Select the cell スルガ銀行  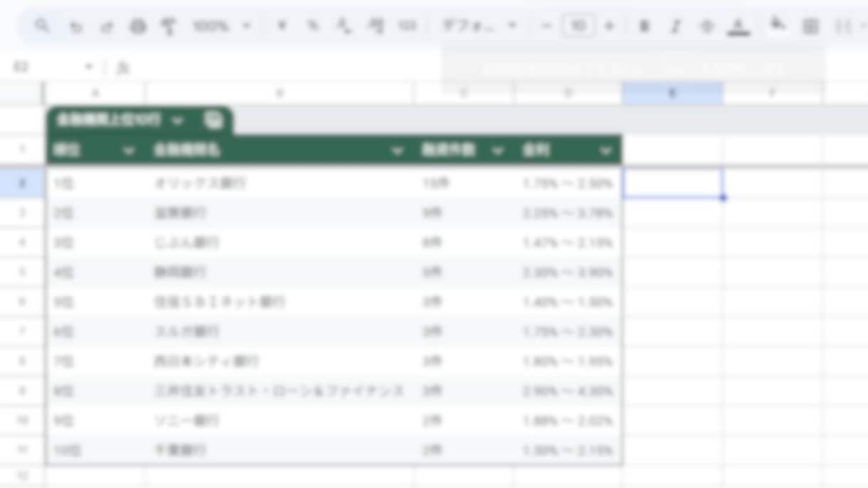pos(280,332)
